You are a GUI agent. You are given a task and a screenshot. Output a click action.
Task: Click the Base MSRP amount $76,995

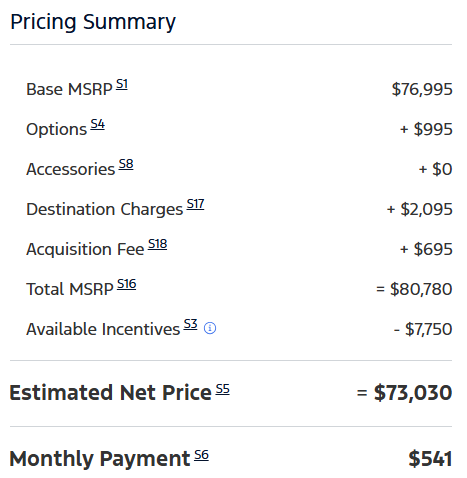tap(422, 89)
